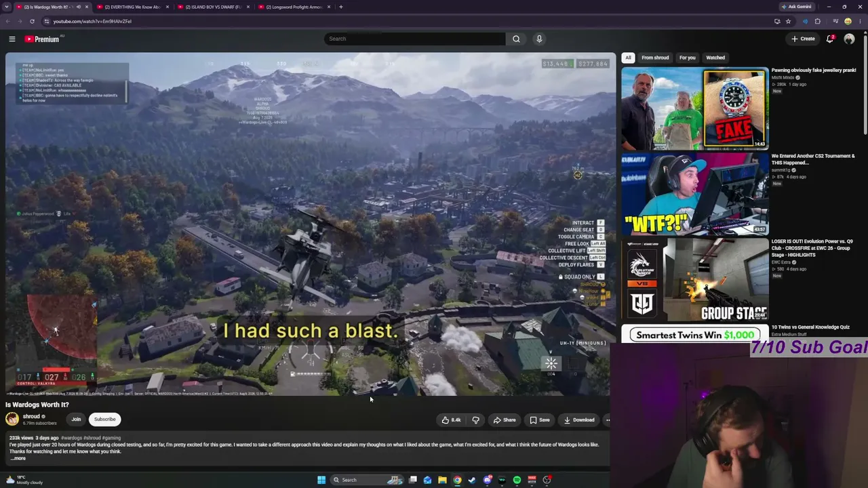Switch to the 'Longsword Profight' tab

(x=294, y=7)
